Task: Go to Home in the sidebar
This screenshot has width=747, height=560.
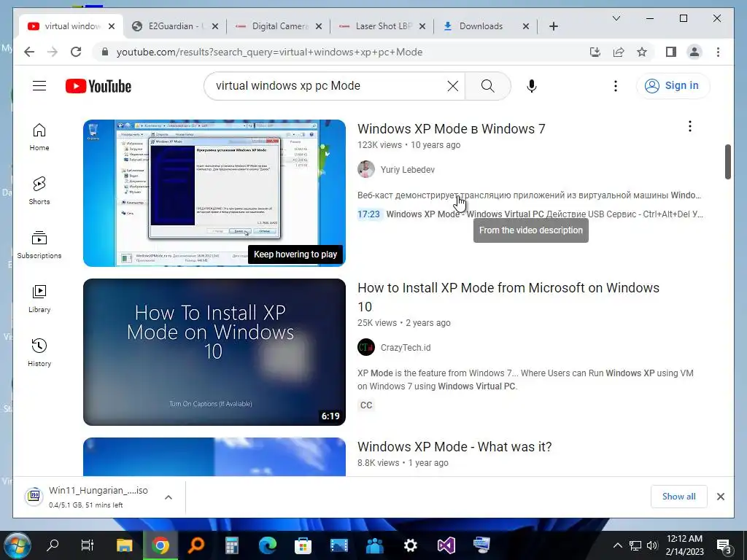Action: pyautogui.click(x=39, y=137)
